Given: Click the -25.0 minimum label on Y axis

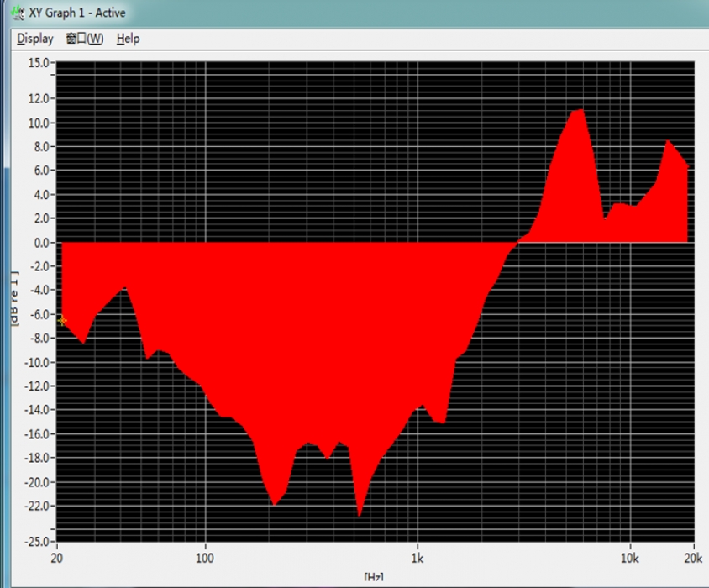Looking at the screenshot, I should 38,541.
